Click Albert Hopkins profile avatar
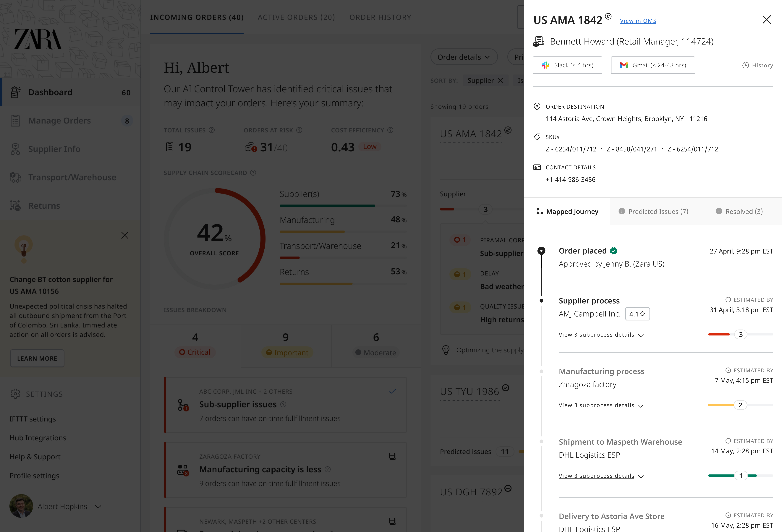 [21, 506]
